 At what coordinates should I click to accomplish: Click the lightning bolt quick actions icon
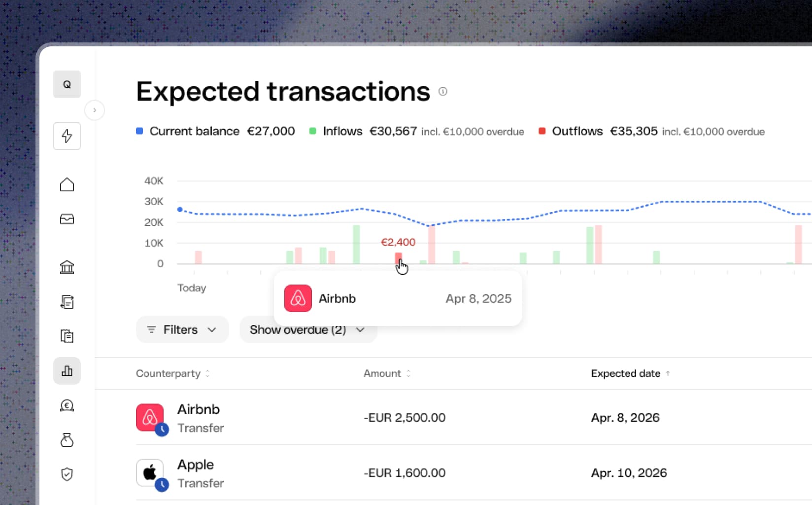coord(67,136)
